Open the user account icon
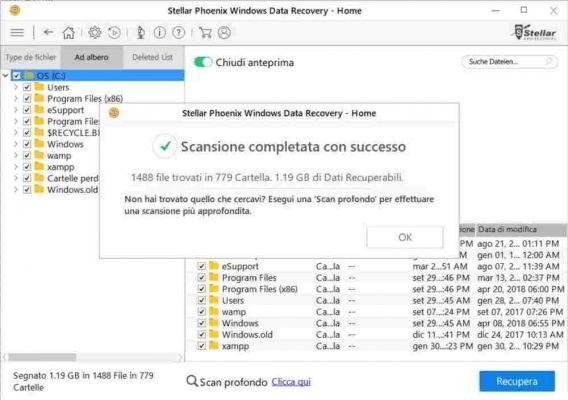 point(224,33)
